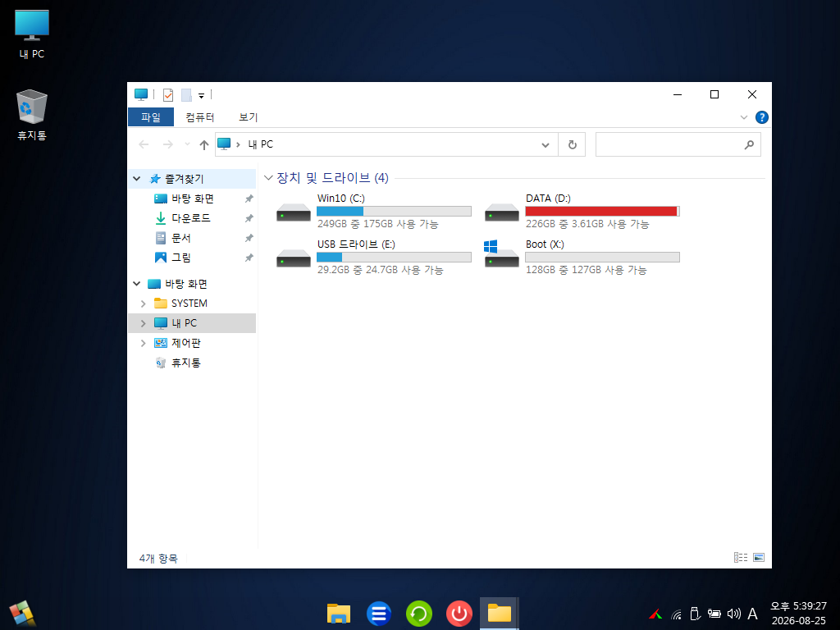The height and width of the screenshot is (630, 840).
Task: Select the DATA (D:) drive icon
Action: pyautogui.click(x=502, y=213)
